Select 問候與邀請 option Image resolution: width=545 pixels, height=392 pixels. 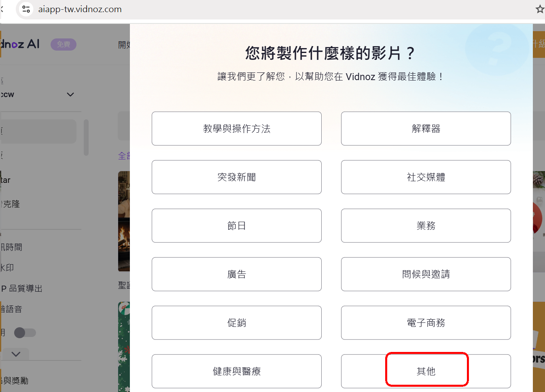[426, 274]
